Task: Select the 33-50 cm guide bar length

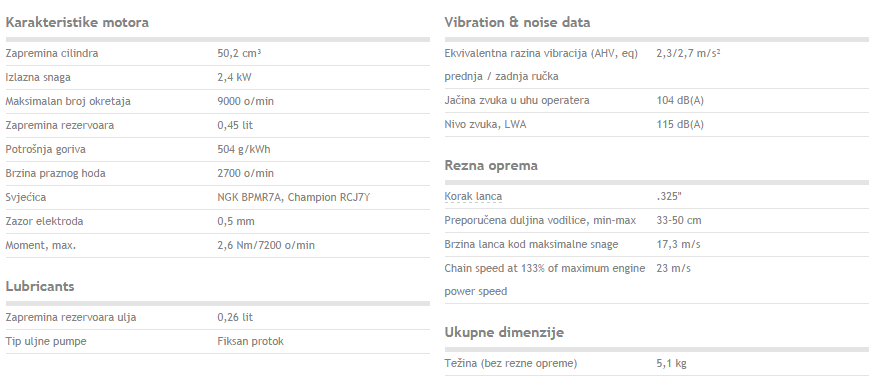Action: point(679,220)
